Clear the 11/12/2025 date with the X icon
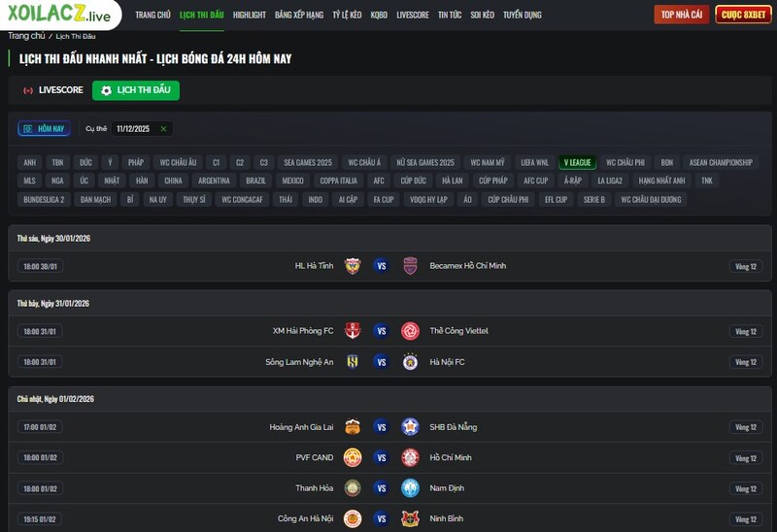 pyautogui.click(x=163, y=129)
